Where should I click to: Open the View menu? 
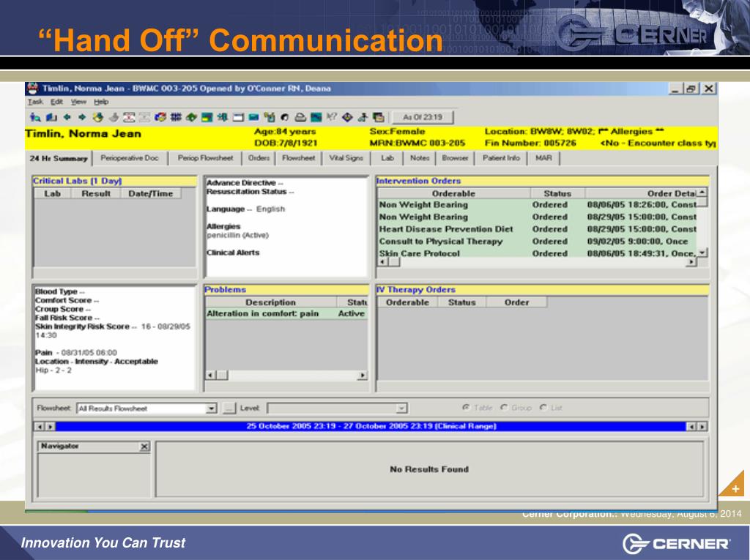pyautogui.click(x=78, y=102)
